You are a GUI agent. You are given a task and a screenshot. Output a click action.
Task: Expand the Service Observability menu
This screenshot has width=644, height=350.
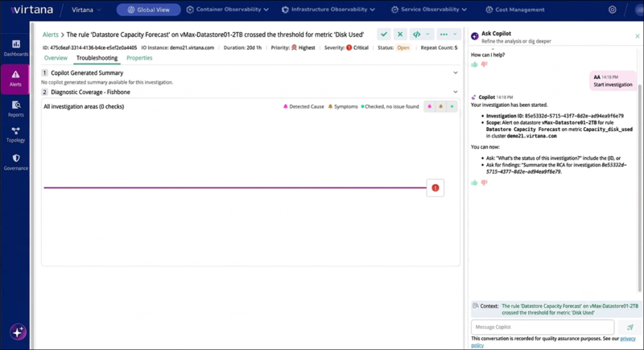[x=429, y=10]
